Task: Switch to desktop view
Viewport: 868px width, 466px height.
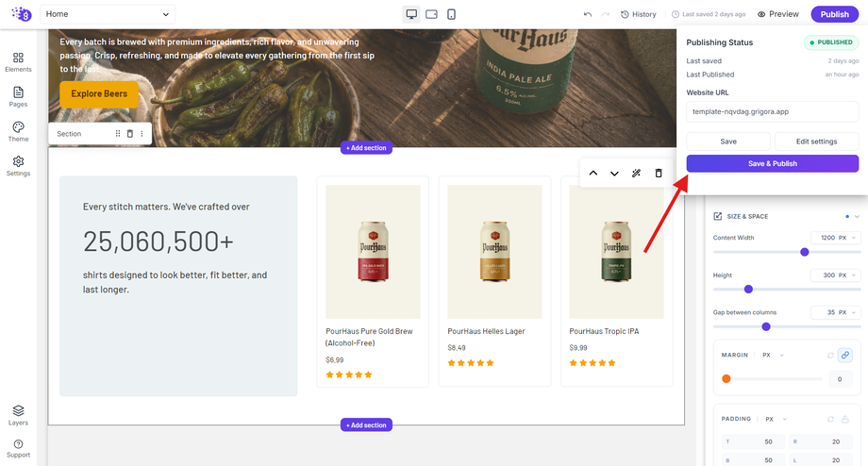Action: 411,14
